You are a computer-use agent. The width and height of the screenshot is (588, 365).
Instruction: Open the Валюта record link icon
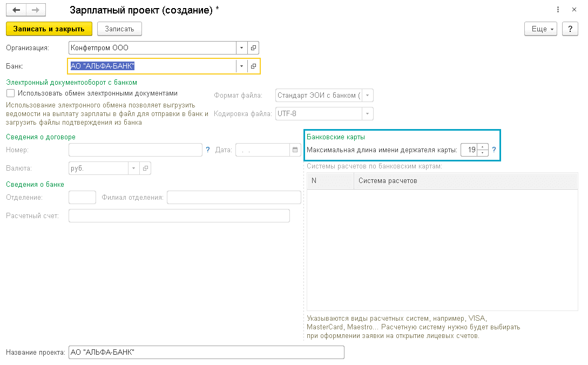click(145, 168)
